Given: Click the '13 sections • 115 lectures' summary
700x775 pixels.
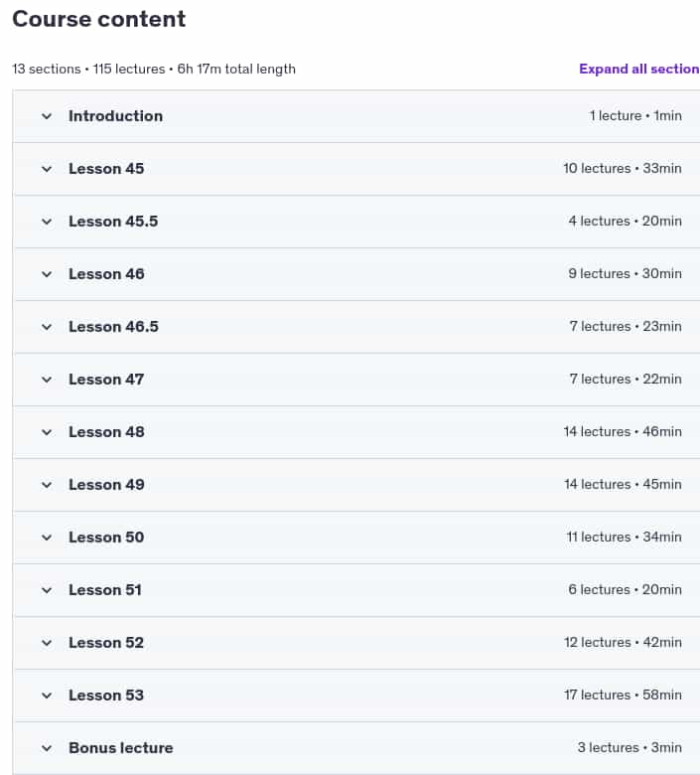Looking at the screenshot, I should pos(88,69).
